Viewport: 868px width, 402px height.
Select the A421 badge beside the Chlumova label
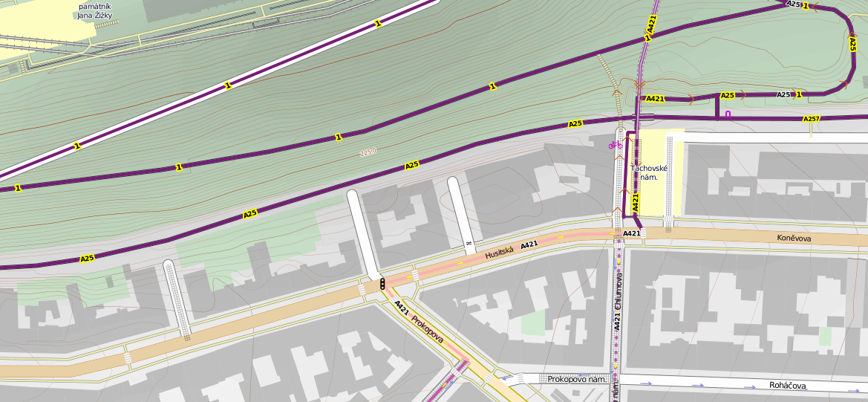[x=617, y=321]
